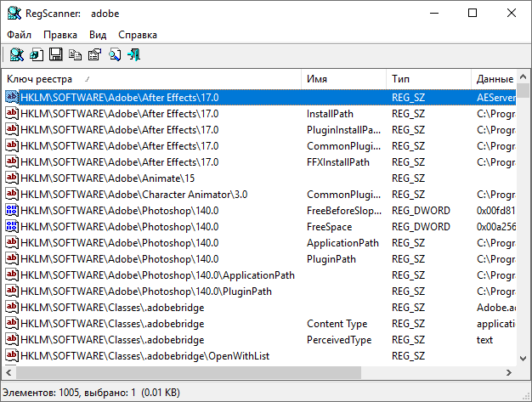Sort by the Данные column header
The width and height of the screenshot is (532, 402).
(x=494, y=79)
